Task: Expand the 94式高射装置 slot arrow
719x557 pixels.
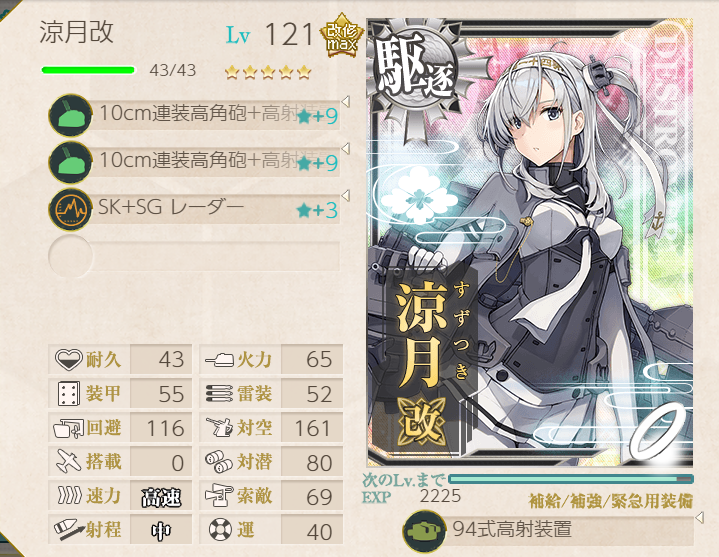Action: [699, 518]
